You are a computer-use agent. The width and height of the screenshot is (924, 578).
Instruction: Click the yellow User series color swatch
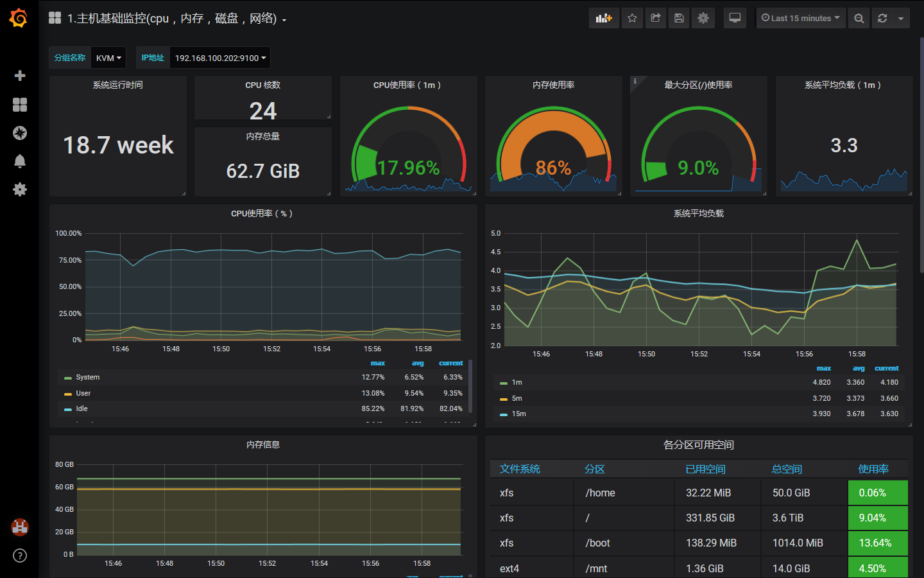coord(68,394)
